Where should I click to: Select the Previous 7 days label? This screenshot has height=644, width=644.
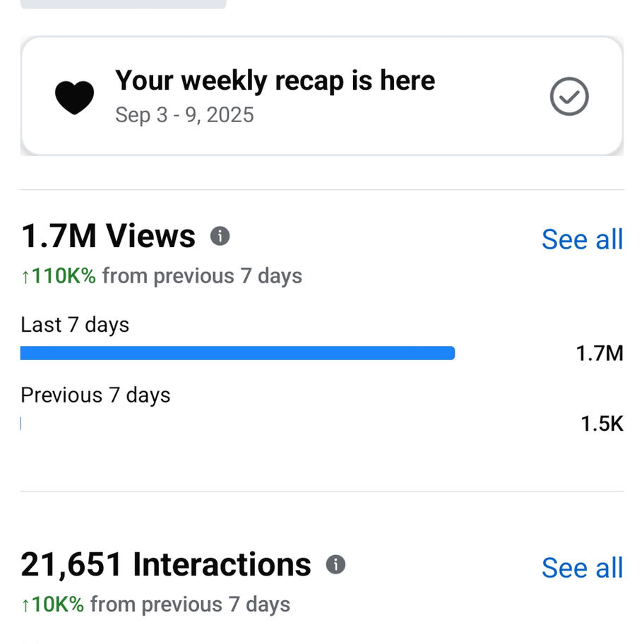[x=95, y=395]
